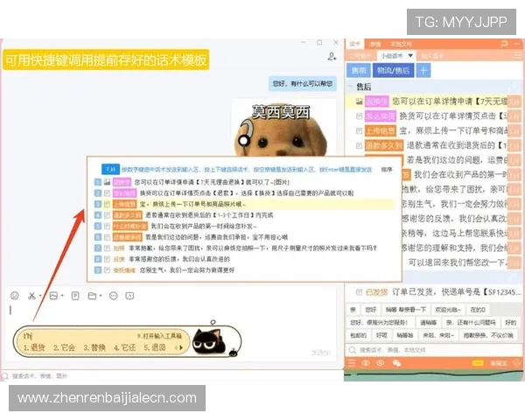
Task: Click the blue plus button to add category
Action: 423,71
